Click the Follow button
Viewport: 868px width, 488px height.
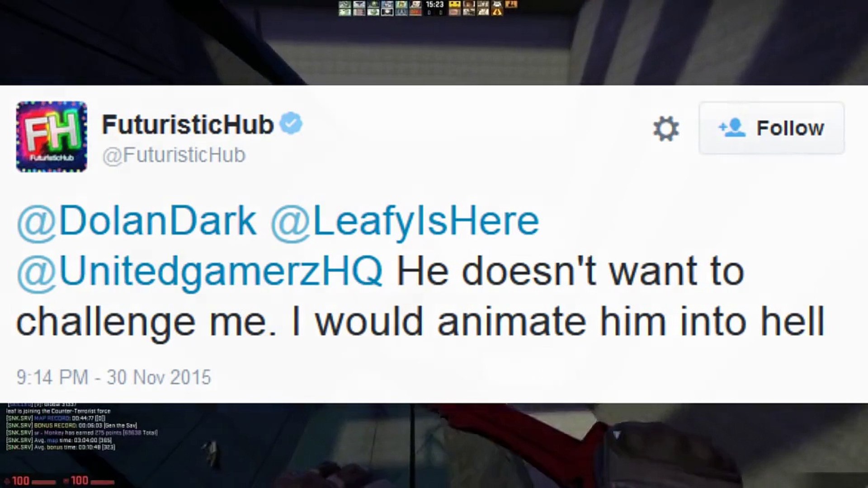click(x=771, y=128)
